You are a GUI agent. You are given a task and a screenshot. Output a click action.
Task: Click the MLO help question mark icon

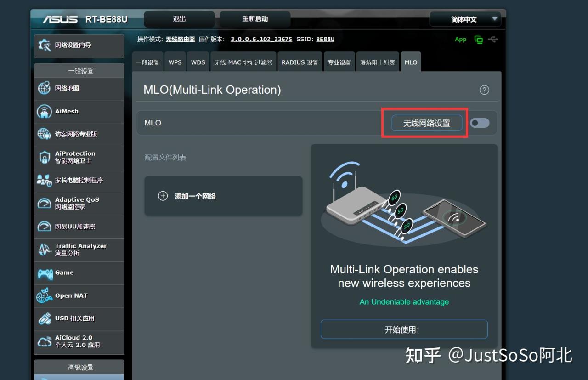coord(484,90)
